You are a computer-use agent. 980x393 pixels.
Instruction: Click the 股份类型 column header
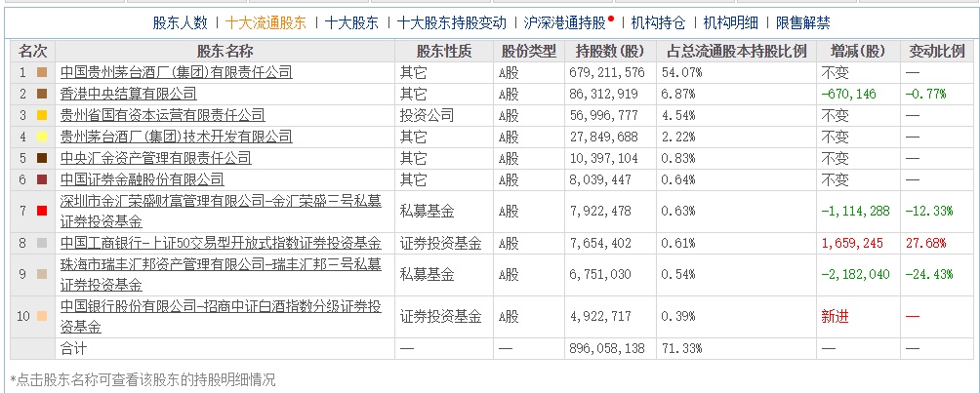[529, 52]
